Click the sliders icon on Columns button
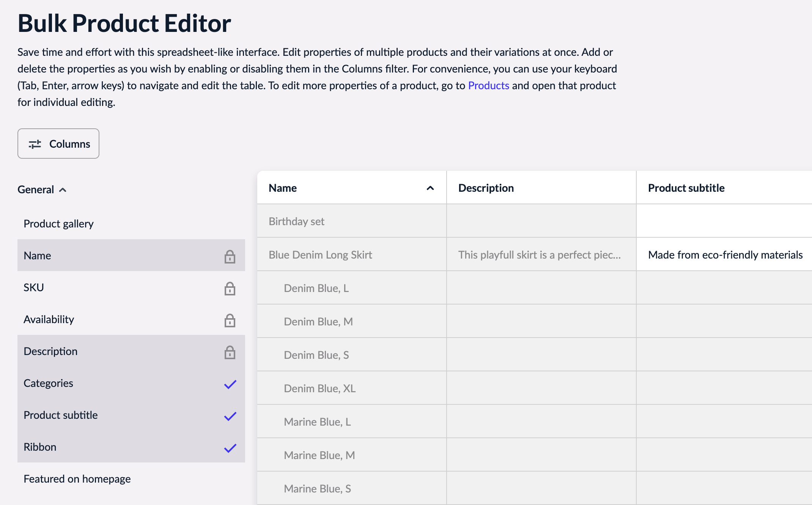This screenshot has height=505, width=812. point(35,144)
